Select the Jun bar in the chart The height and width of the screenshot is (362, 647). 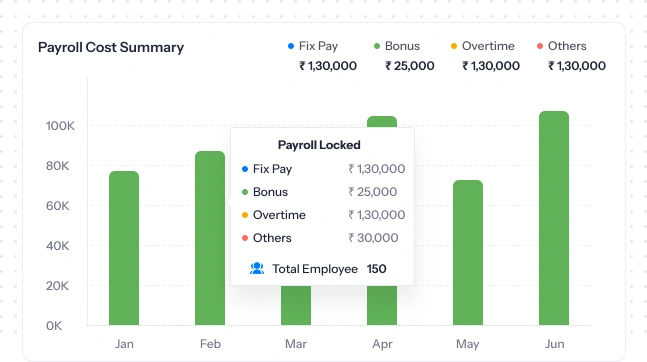(554, 218)
